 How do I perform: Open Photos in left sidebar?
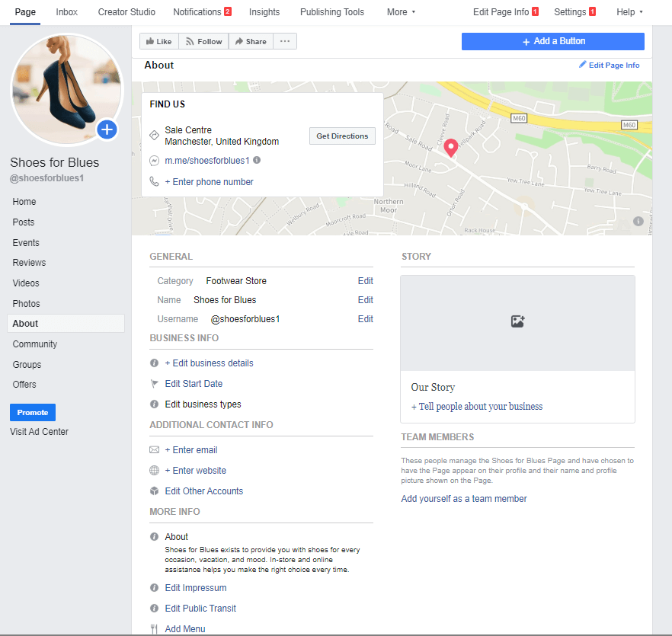[x=26, y=303]
